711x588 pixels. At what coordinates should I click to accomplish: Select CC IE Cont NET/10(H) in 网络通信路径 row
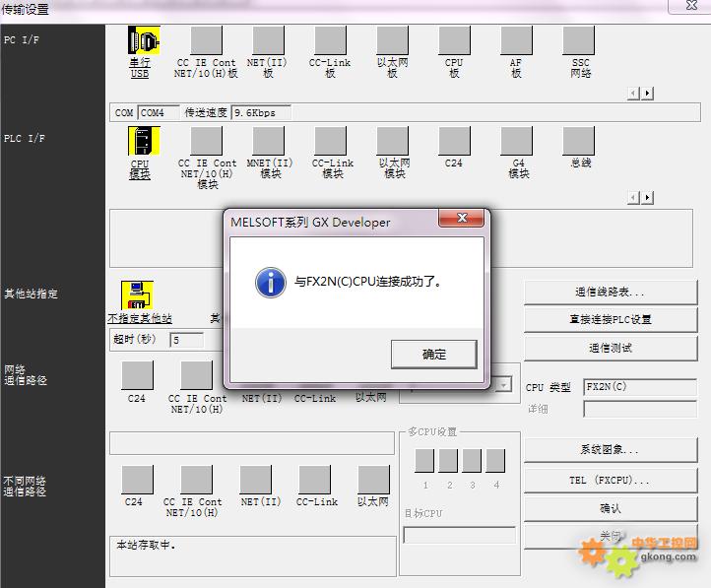pos(196,375)
